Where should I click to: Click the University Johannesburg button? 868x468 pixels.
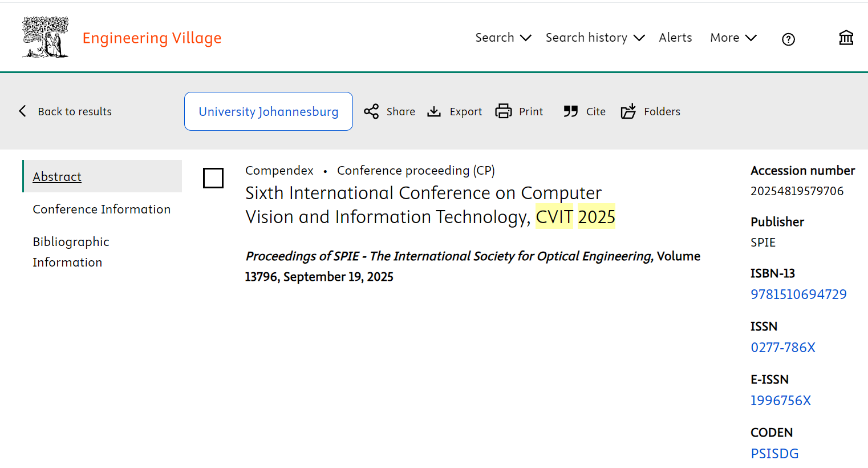269,111
